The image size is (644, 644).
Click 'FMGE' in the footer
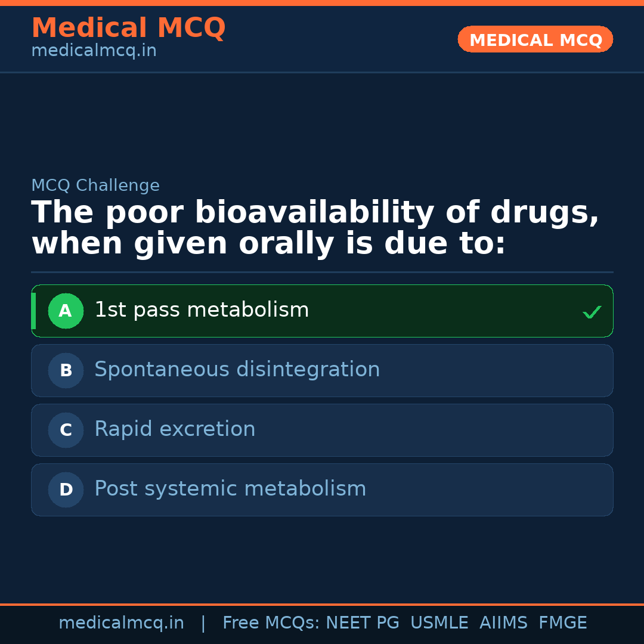point(562,623)
